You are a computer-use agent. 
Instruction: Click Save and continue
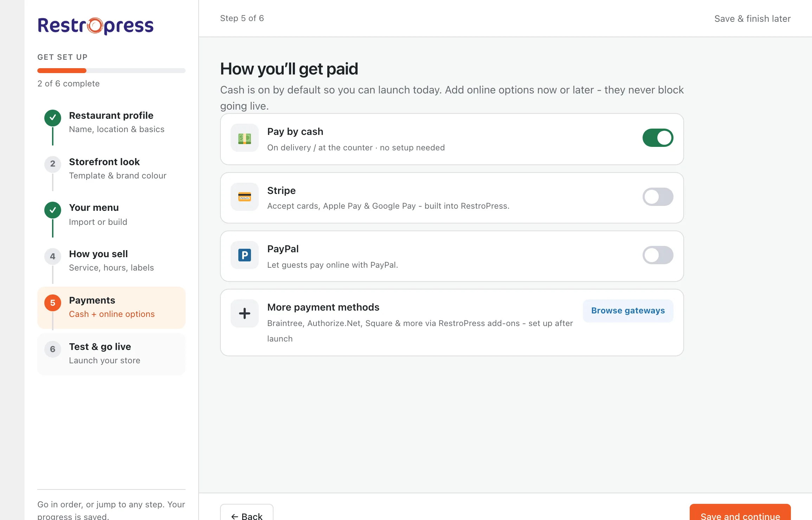coord(740,513)
